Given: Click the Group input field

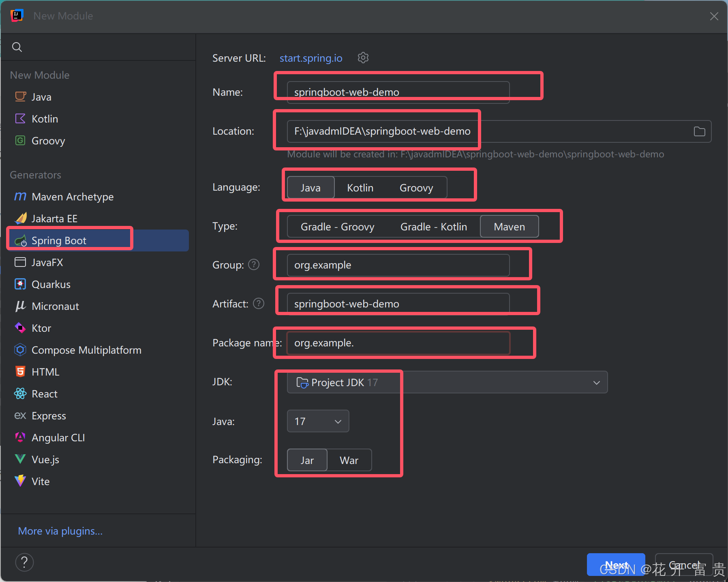Looking at the screenshot, I should tap(398, 265).
